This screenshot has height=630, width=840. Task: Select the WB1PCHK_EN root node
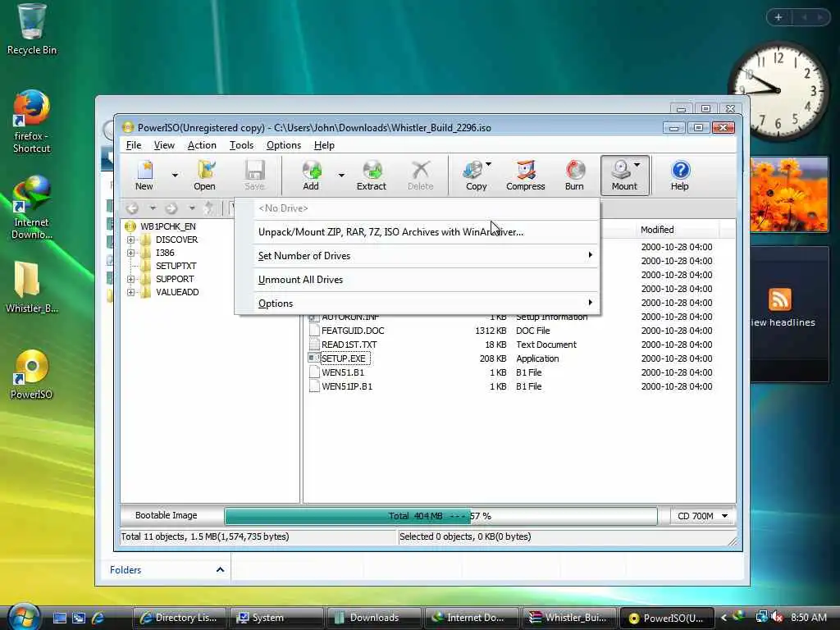(x=167, y=226)
